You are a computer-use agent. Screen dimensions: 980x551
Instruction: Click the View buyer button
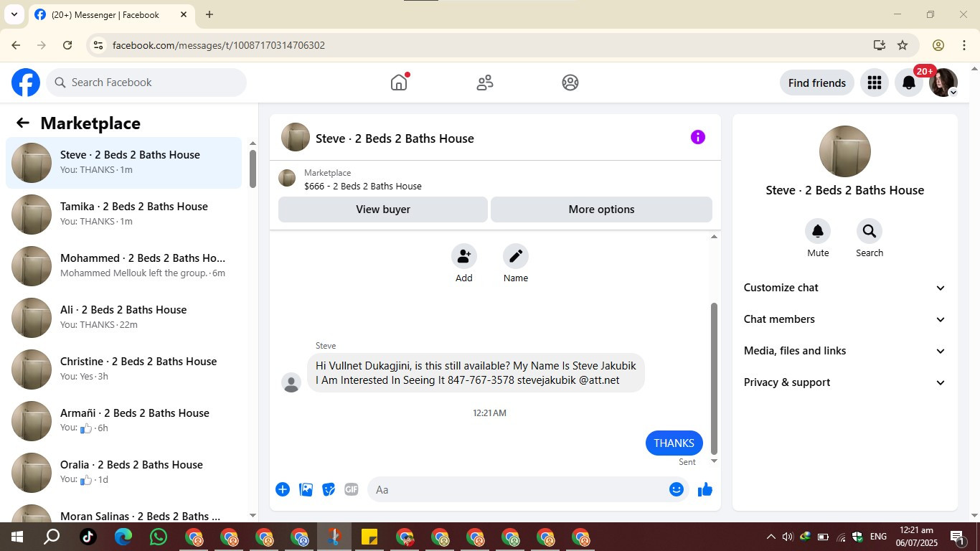[x=383, y=209]
